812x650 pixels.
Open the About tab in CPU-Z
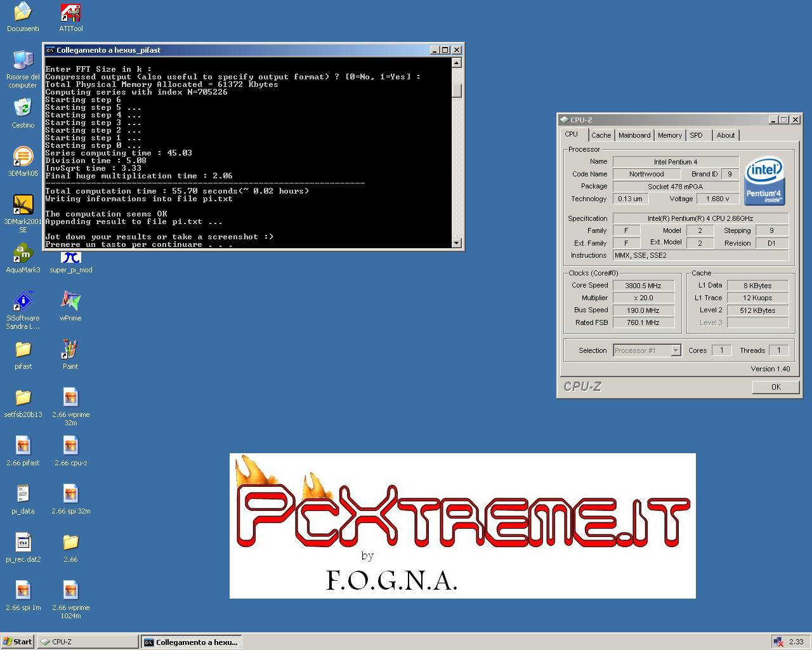[726, 135]
